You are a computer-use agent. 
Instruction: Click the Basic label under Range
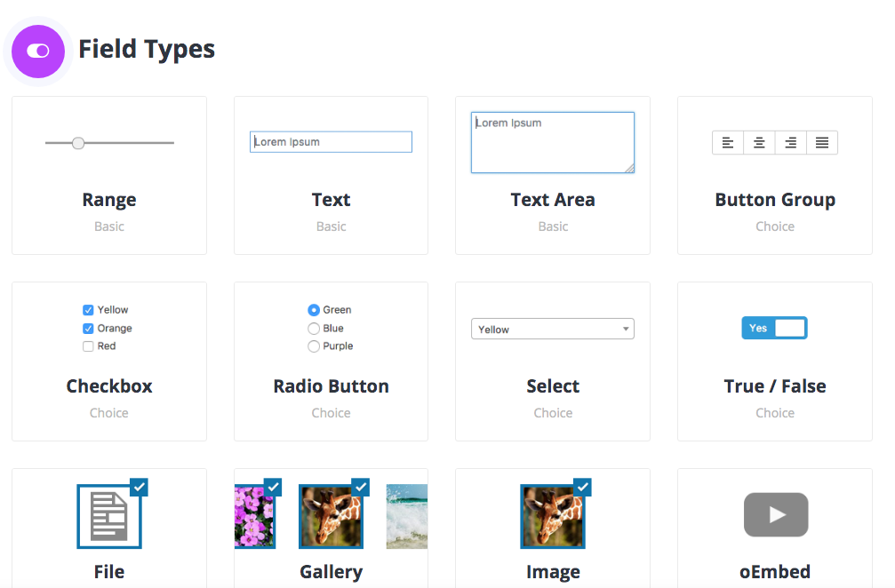109,226
